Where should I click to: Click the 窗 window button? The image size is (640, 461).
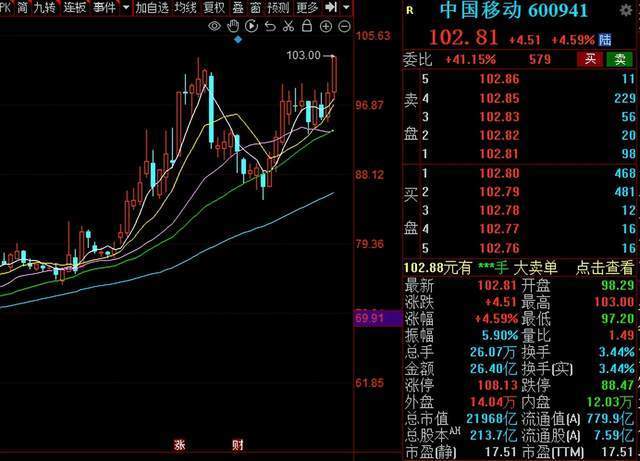[x=256, y=7]
